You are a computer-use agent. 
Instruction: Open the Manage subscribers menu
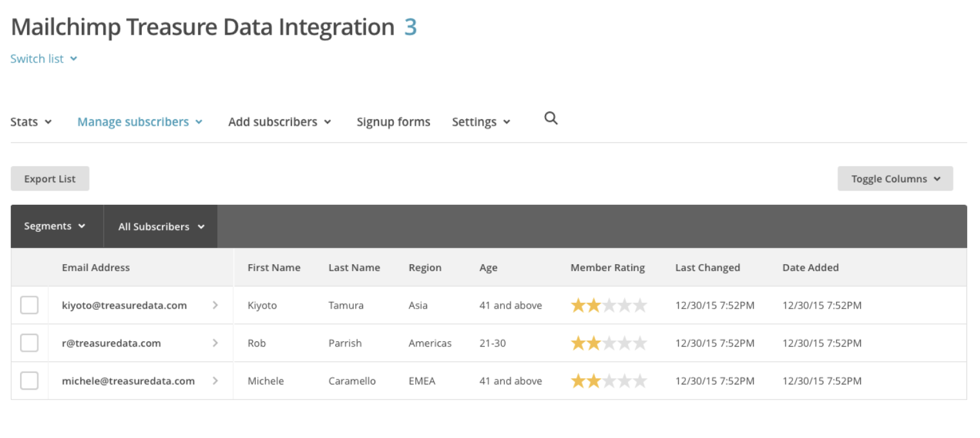tap(140, 122)
